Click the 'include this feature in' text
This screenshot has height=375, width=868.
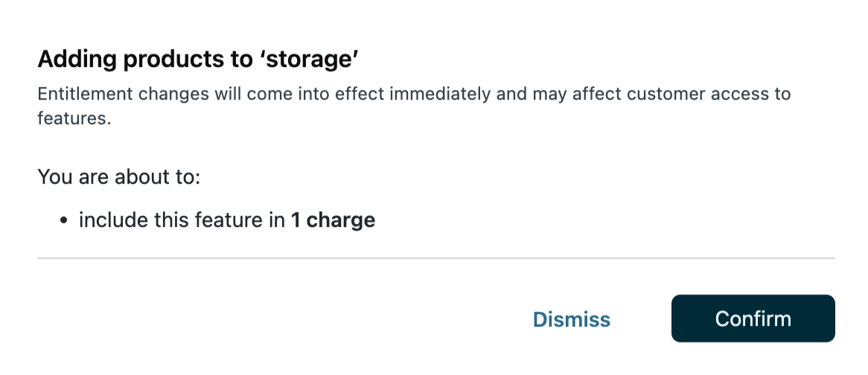tap(182, 220)
